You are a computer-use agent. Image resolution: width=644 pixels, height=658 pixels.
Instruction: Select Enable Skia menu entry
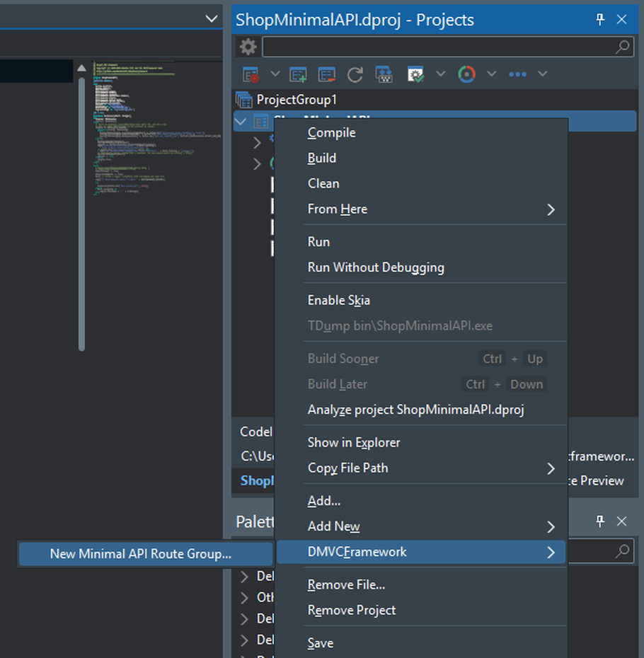pyautogui.click(x=421, y=301)
